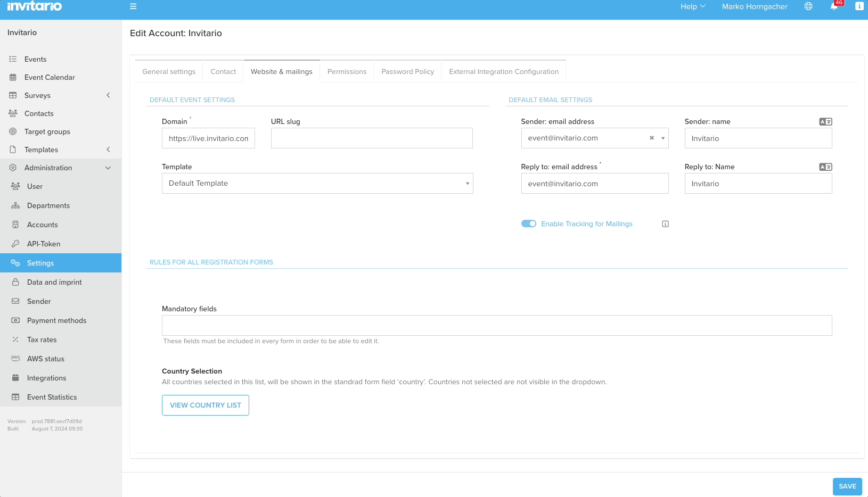Click the Mandatory fields input box
Screen dimensions: 868x497
point(496,326)
